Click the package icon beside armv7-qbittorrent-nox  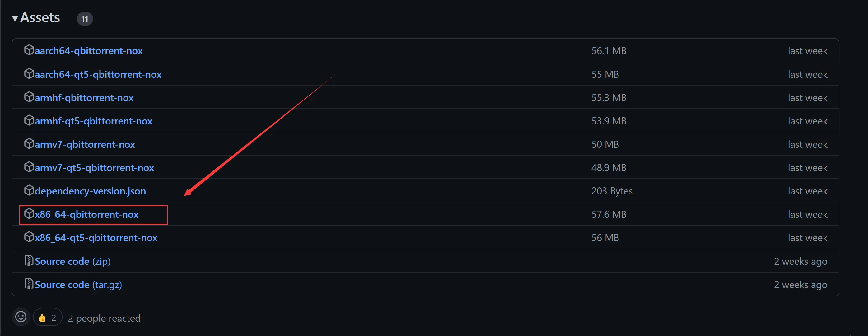tap(29, 143)
